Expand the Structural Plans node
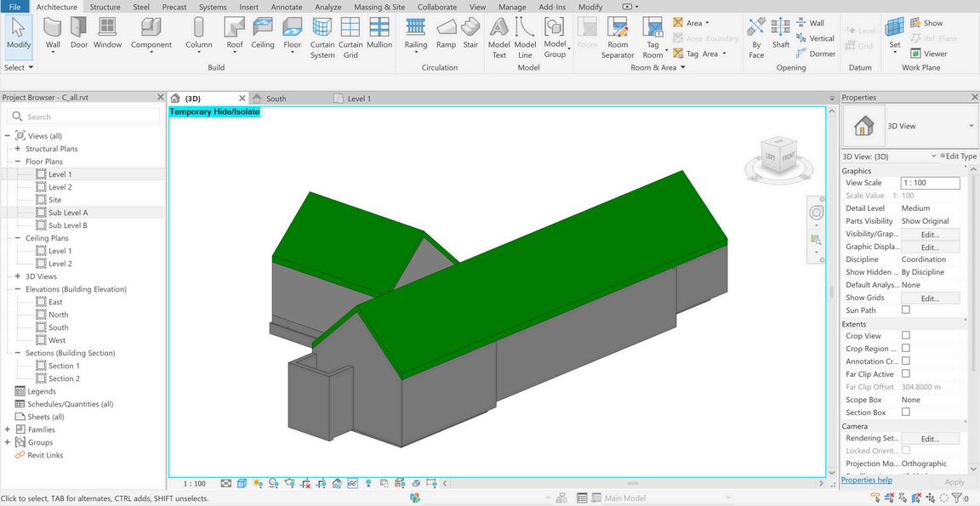Image resolution: width=980 pixels, height=506 pixels. tap(18, 149)
